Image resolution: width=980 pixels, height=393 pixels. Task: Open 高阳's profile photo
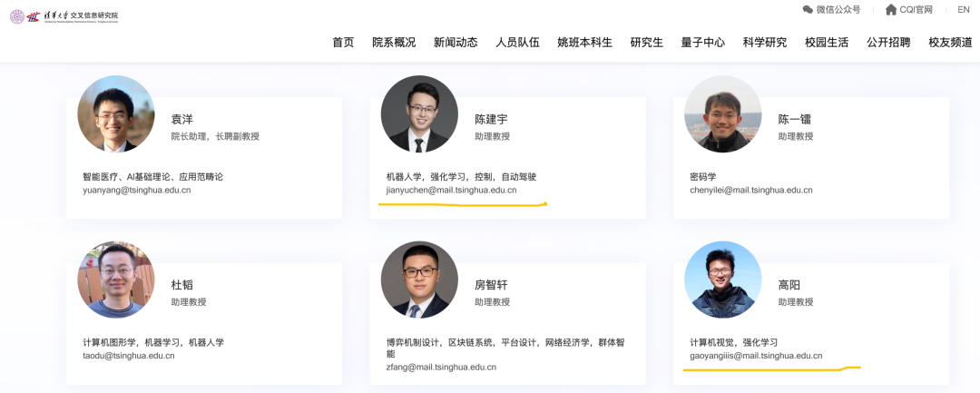coord(722,280)
